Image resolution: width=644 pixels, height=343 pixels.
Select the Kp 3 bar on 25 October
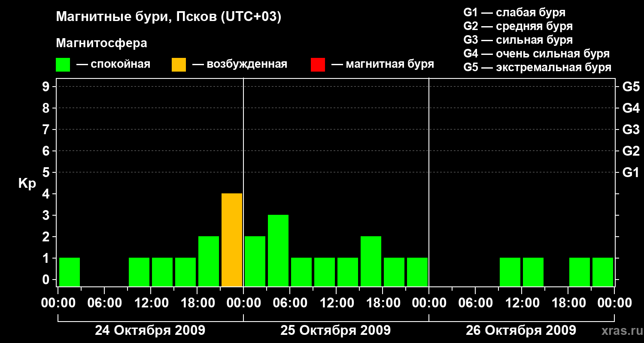coord(278,250)
